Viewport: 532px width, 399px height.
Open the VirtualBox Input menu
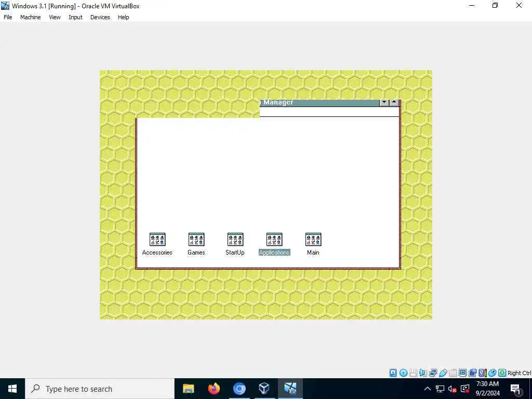click(75, 17)
